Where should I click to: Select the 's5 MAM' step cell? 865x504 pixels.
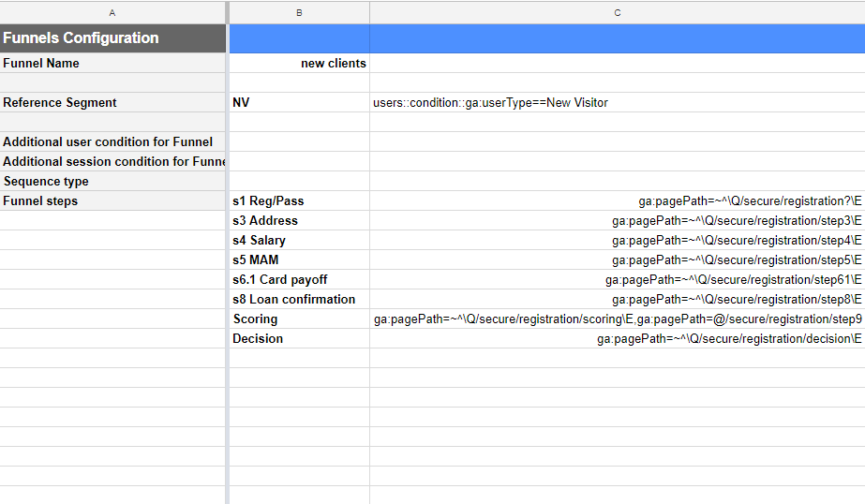click(299, 259)
